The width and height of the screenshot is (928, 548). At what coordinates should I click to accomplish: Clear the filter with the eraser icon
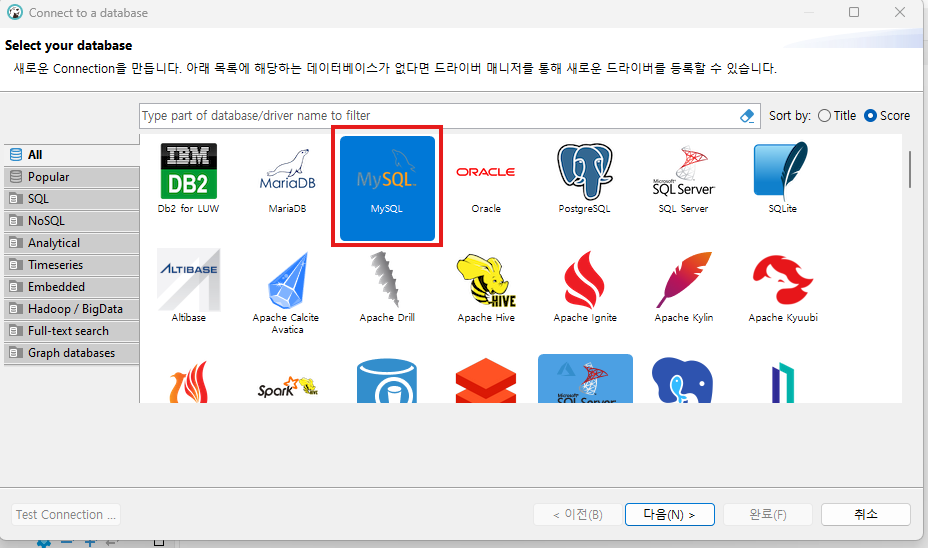click(747, 116)
